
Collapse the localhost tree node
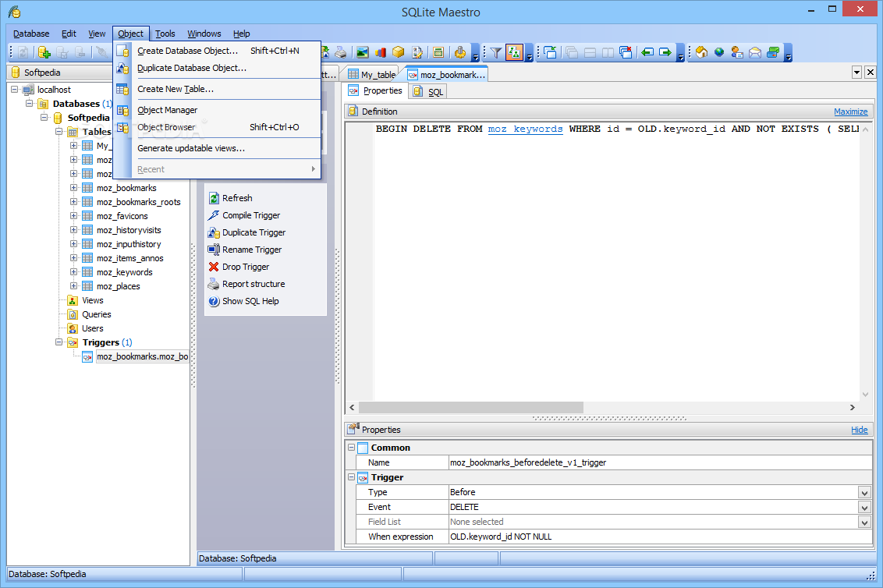[x=15, y=90]
